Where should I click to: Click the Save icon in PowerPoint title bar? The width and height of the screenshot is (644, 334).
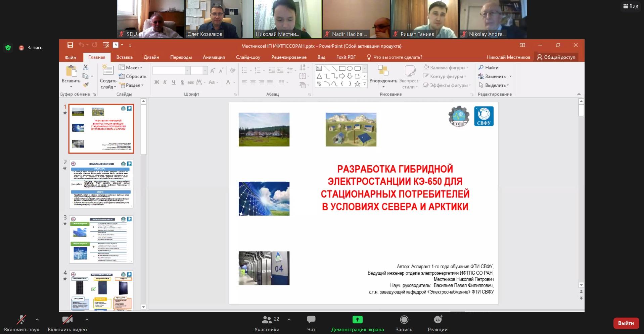(x=70, y=45)
